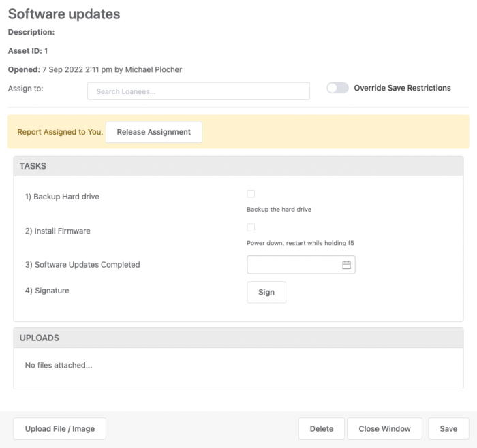Click the "Backup the hard drive" hint text
The image size is (477, 448).
click(x=279, y=210)
